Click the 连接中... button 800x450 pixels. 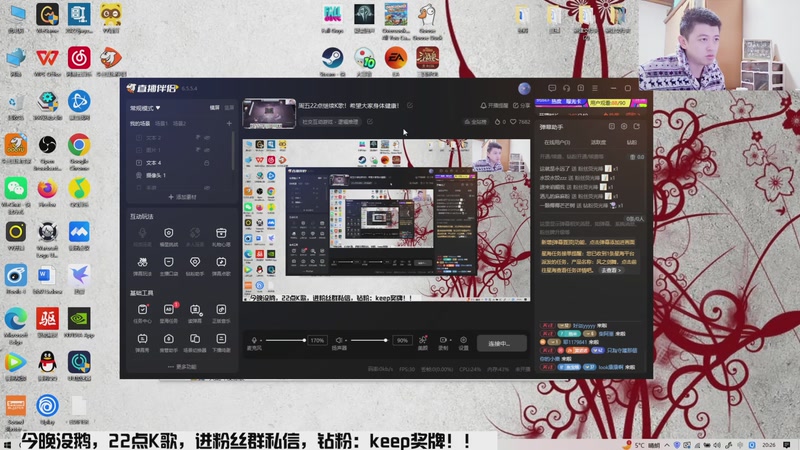pos(502,343)
